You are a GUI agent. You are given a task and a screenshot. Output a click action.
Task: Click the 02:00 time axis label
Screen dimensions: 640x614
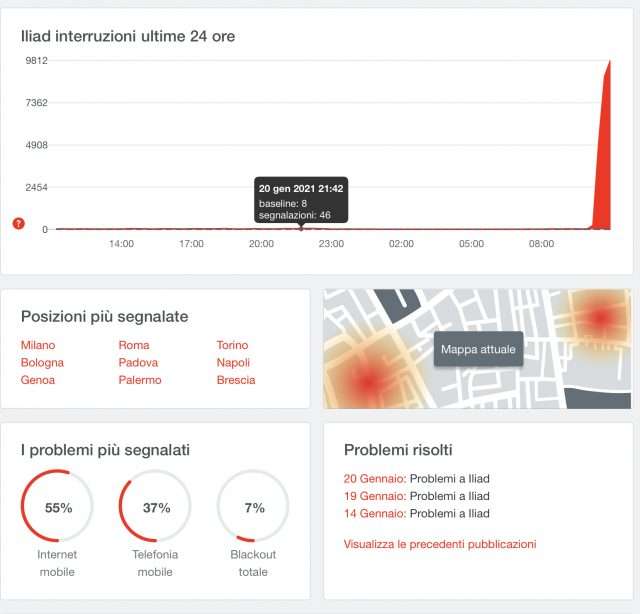[x=401, y=244]
